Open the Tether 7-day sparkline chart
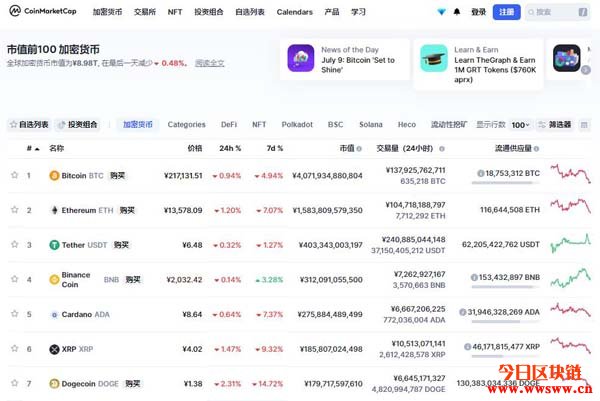600x401 pixels. 571,243
